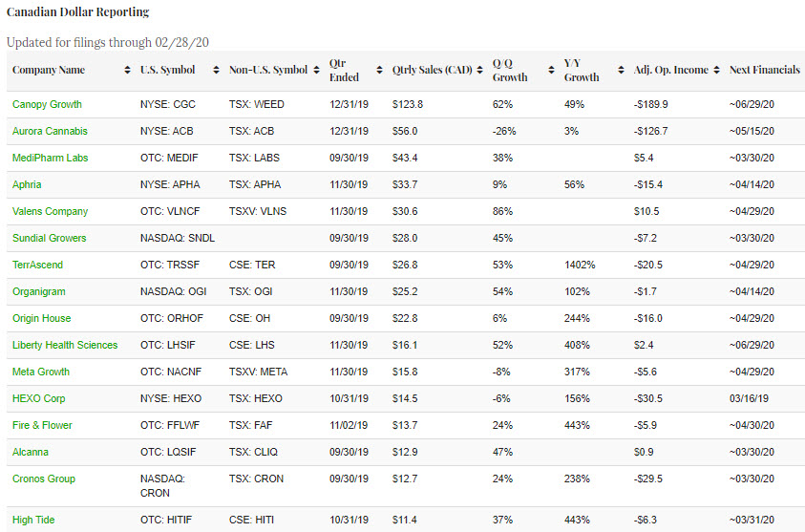Sort by Q/Q Growth arrows
This screenshot has width=805, height=532.
click(x=551, y=71)
